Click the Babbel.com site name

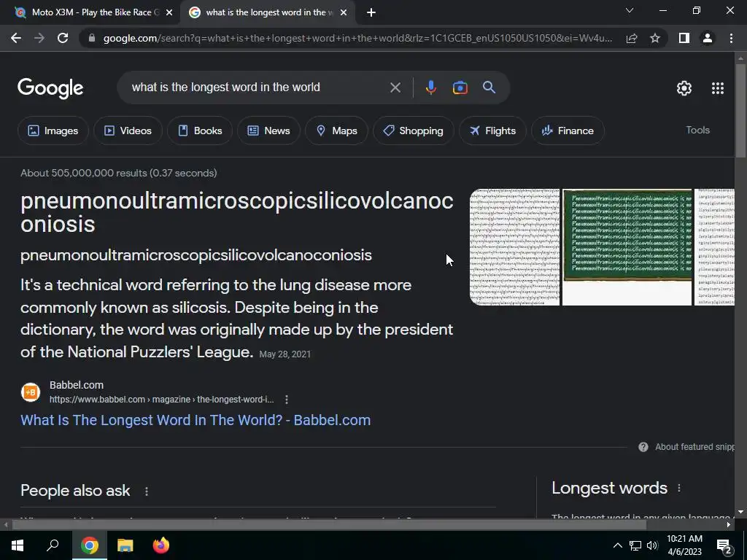tap(76, 385)
